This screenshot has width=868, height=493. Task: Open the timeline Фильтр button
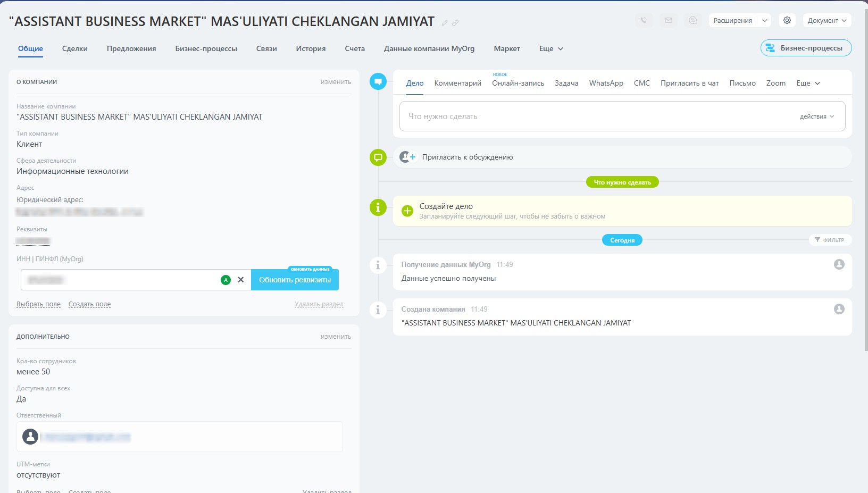pyautogui.click(x=830, y=240)
